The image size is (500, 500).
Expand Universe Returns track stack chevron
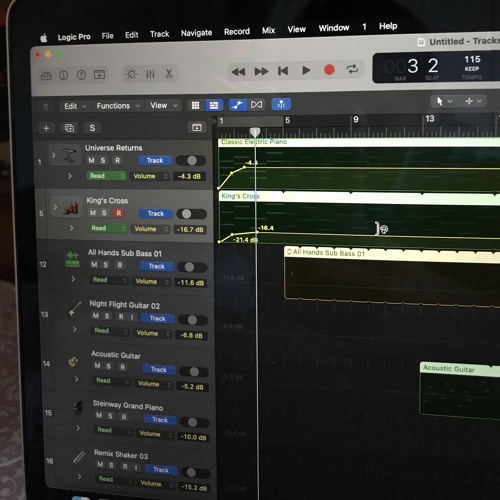click(x=54, y=155)
